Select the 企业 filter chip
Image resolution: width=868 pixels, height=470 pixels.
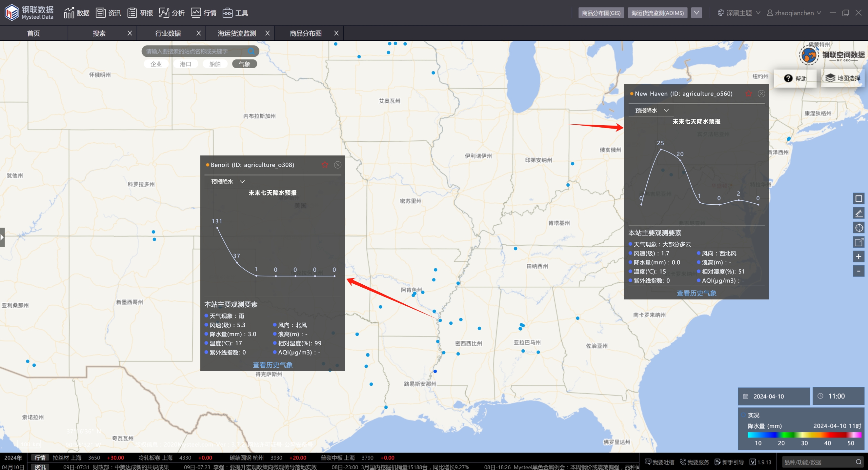tap(156, 64)
